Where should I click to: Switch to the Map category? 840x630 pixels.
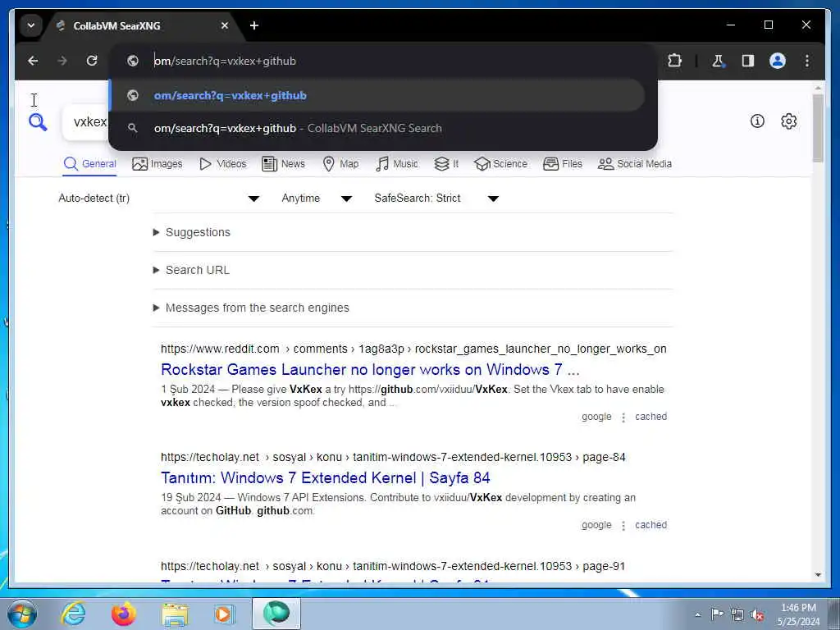coord(340,164)
